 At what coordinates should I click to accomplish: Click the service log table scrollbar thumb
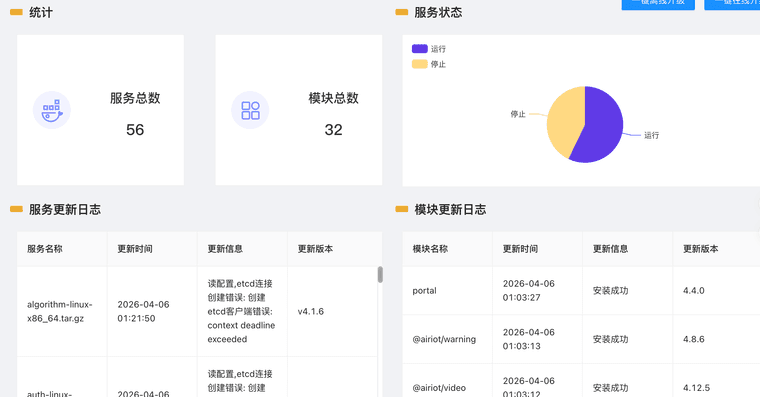[x=380, y=274]
